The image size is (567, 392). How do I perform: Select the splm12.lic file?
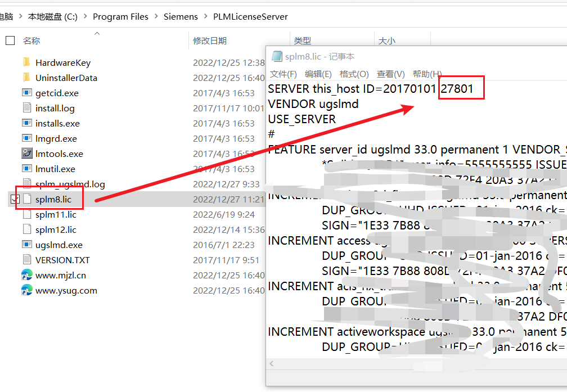[x=56, y=229]
